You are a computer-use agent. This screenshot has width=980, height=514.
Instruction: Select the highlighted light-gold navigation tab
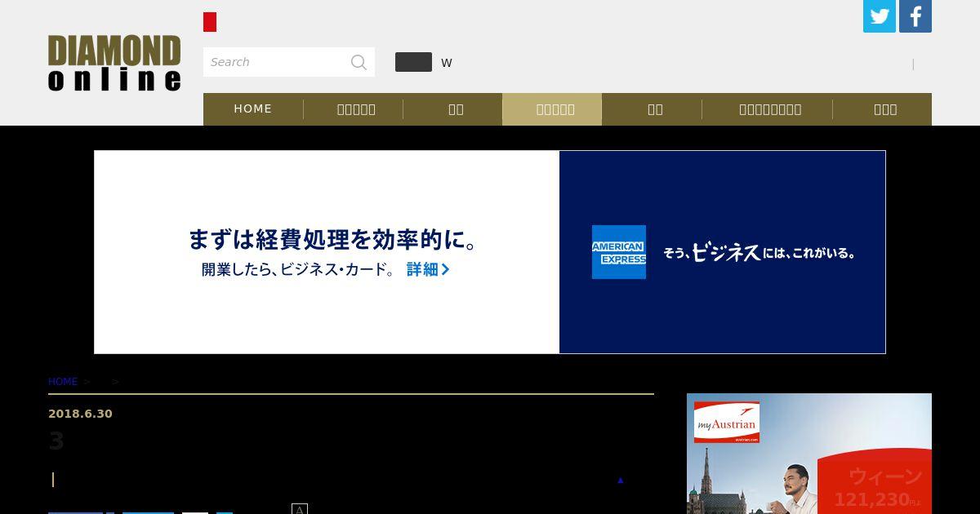(552, 109)
